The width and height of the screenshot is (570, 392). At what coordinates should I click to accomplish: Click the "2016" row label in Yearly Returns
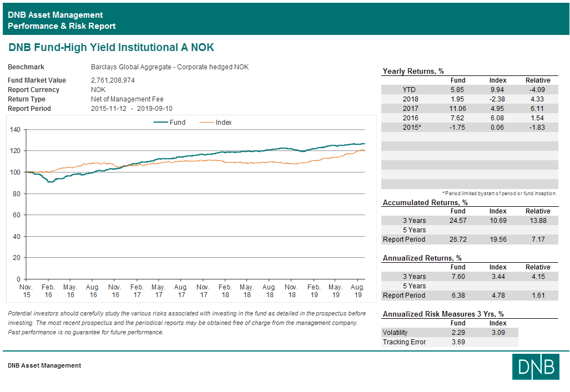click(x=410, y=118)
